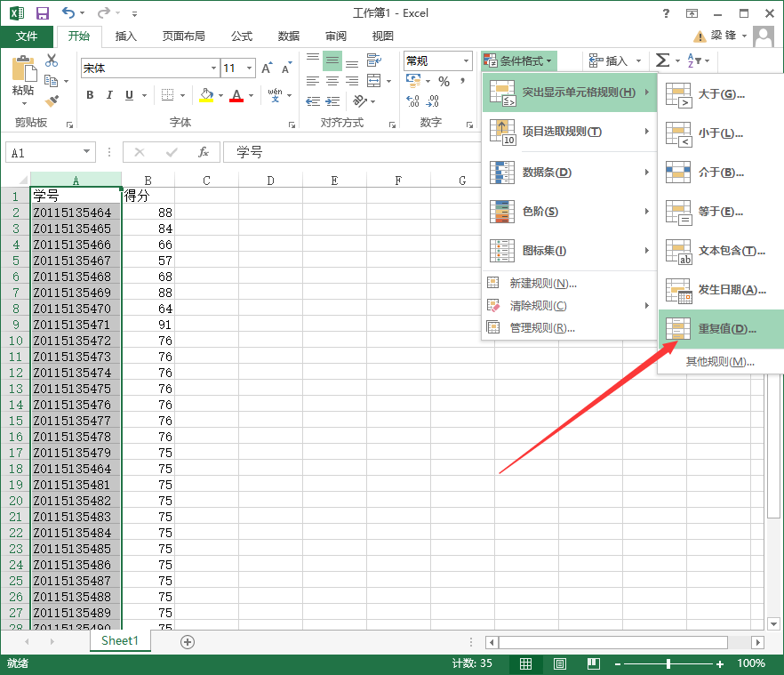Viewport: 784px width, 675px height.
Task: Click the 梁锋 account name
Action: click(723, 35)
